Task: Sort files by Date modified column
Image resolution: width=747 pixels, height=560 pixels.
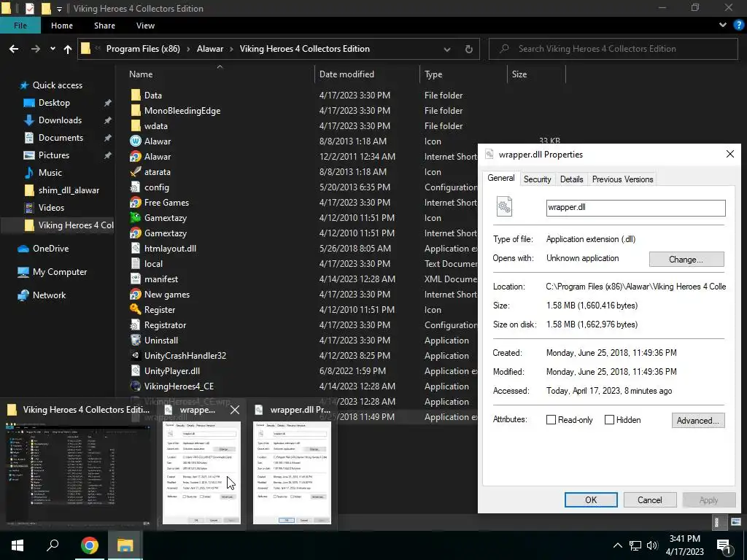Action: click(368, 74)
